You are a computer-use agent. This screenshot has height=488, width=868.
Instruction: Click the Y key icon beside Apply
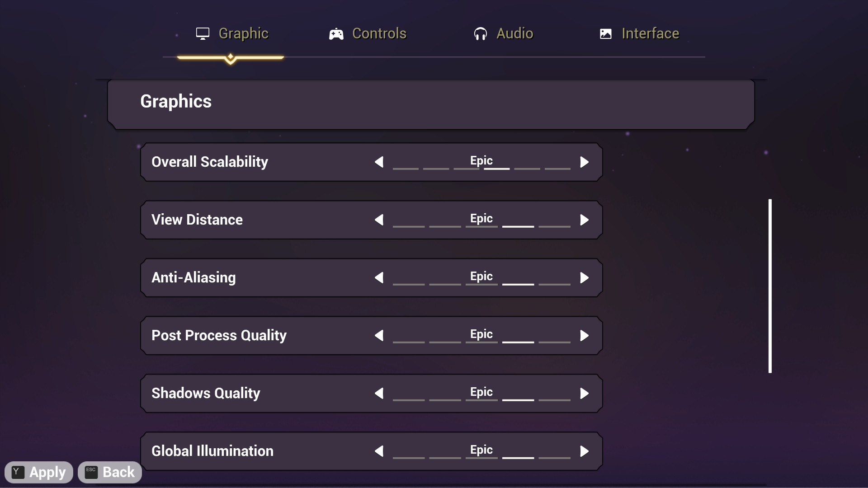(x=18, y=472)
